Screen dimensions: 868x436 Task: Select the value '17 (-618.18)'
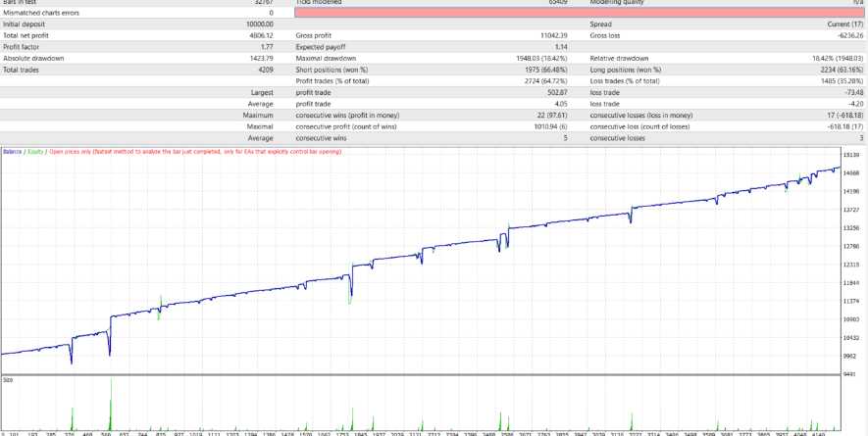click(844, 115)
